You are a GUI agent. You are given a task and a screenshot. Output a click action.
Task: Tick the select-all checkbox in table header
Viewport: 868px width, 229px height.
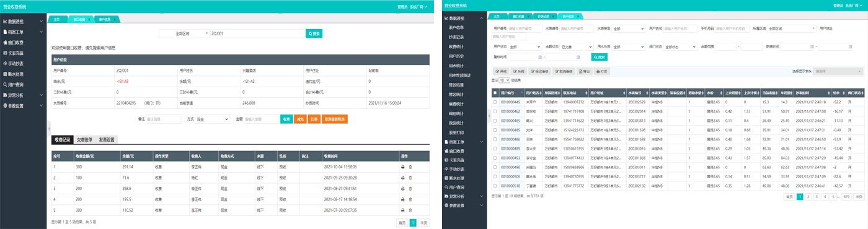pyautogui.click(x=495, y=92)
